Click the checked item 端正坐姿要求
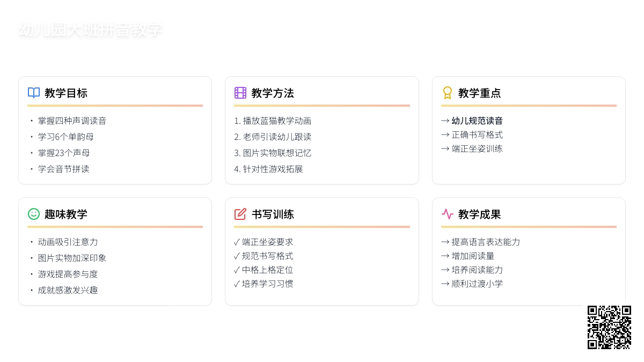Viewport: 644px width, 362px height. (267, 242)
